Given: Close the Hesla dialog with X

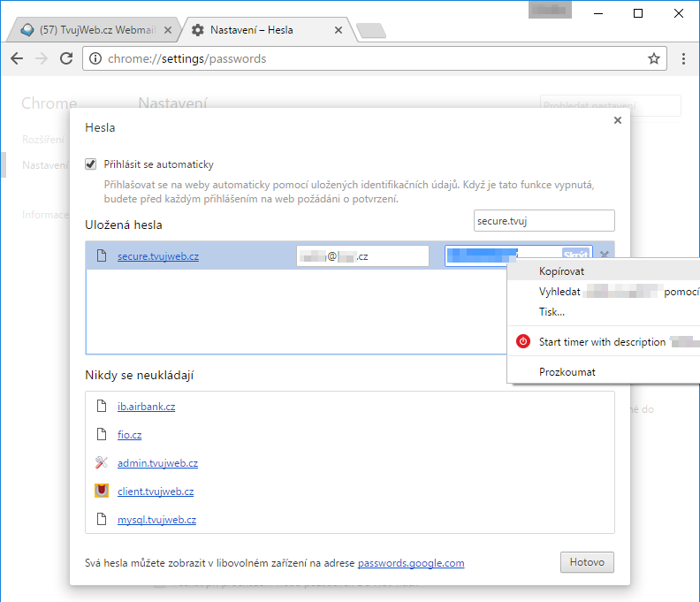Looking at the screenshot, I should (x=617, y=121).
